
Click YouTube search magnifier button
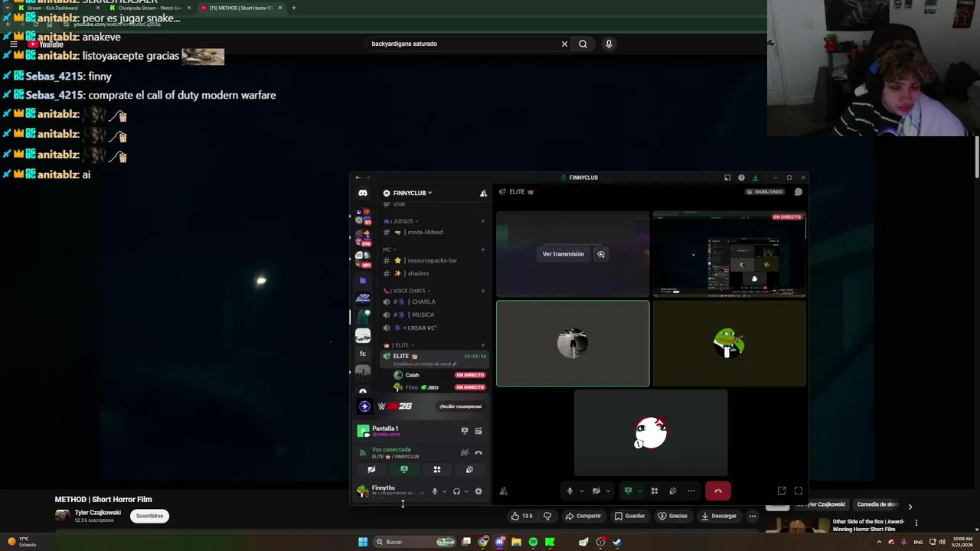(x=583, y=44)
